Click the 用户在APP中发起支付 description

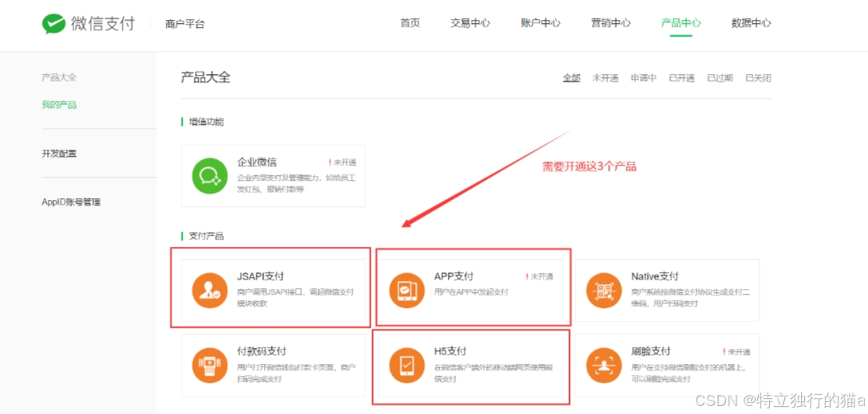point(471,292)
